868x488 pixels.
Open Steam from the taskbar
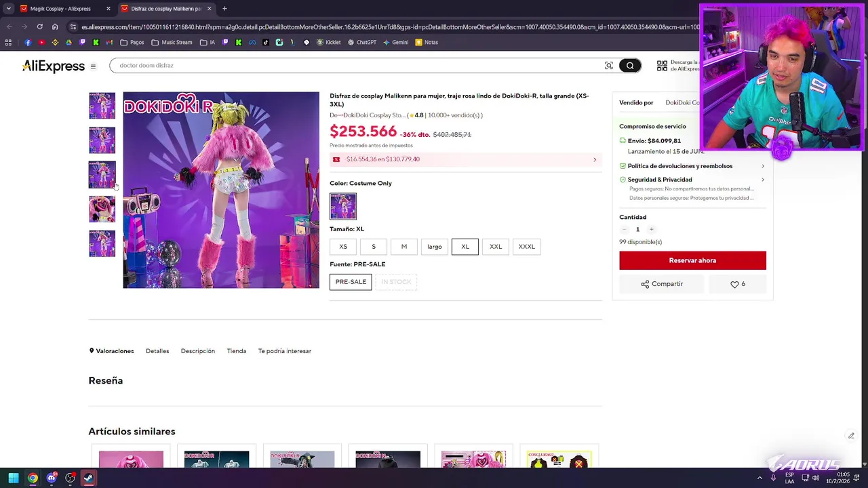tap(88, 478)
